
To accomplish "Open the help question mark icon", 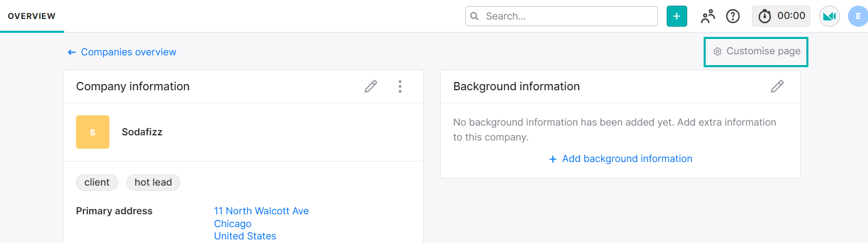I will [x=733, y=16].
